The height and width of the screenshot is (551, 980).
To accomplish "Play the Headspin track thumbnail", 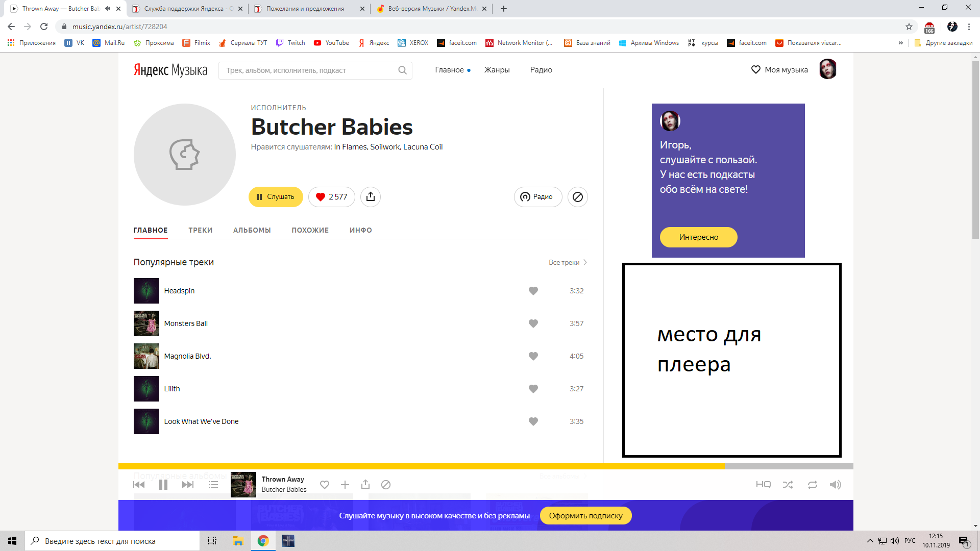I will (146, 291).
